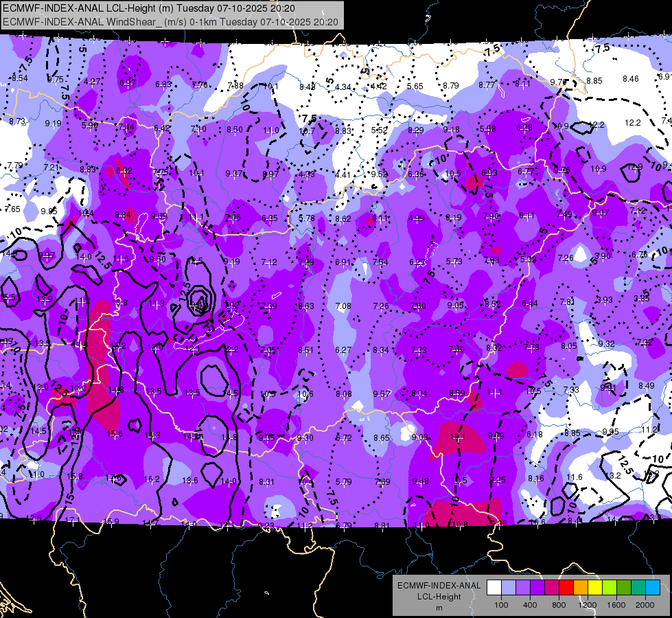Click the grid value 5.78
The height and width of the screenshot is (618, 672).
tap(306, 218)
